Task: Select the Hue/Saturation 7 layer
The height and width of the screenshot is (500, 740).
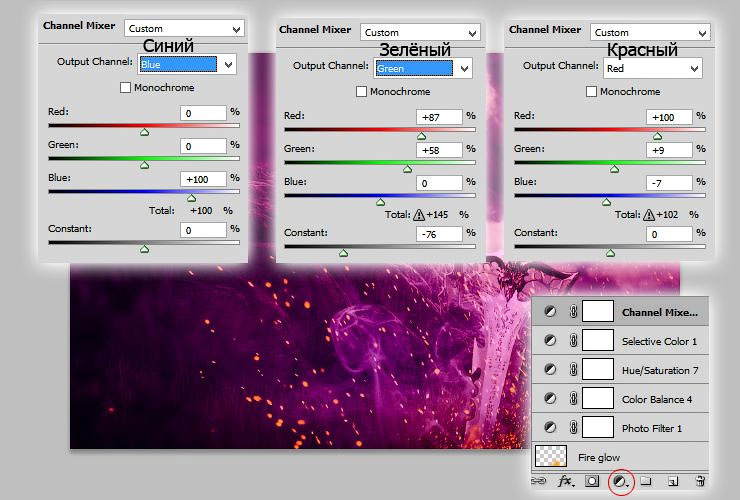Action: click(x=620, y=370)
